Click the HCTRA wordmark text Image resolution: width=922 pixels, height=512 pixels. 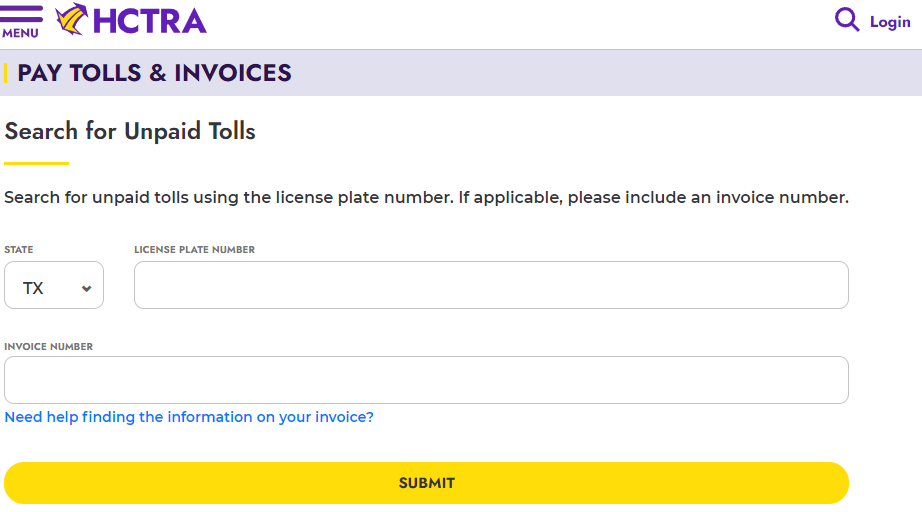coord(149,21)
